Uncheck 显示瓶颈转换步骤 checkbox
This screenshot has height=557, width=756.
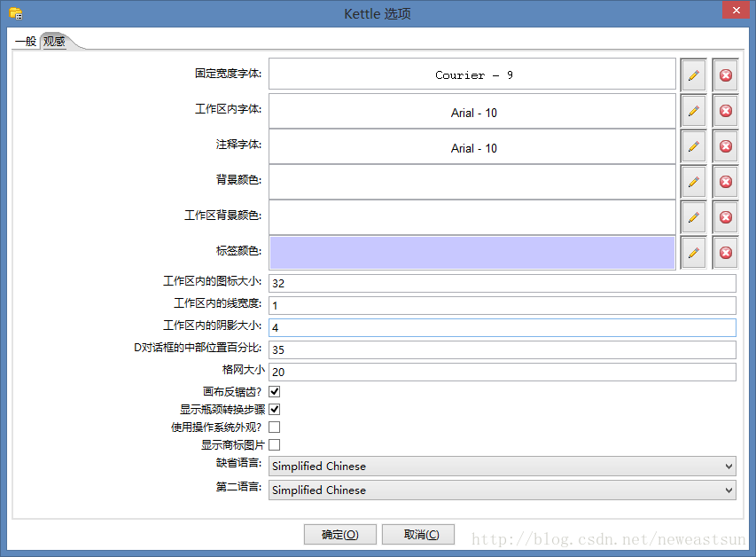(x=275, y=409)
